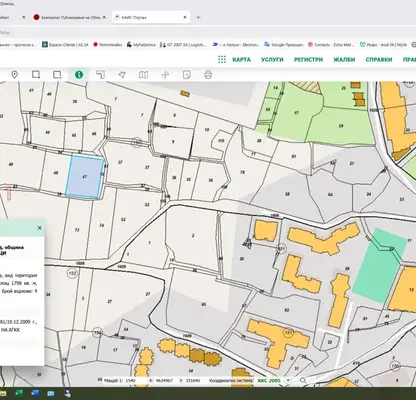Open the КАРТА menu
This screenshot has width=416, height=400.
[241, 60]
